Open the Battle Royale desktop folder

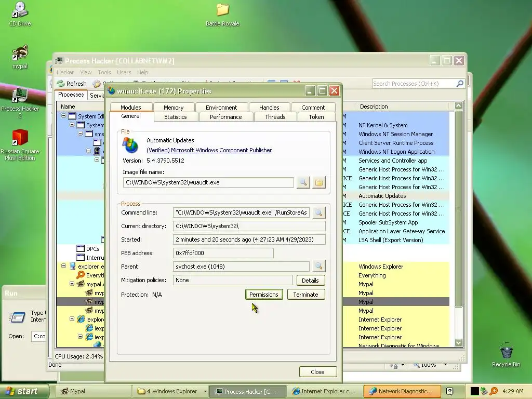pyautogui.click(x=222, y=14)
